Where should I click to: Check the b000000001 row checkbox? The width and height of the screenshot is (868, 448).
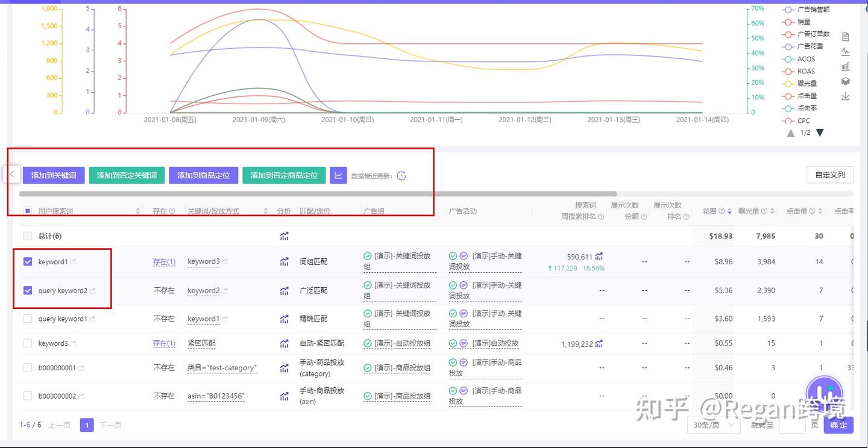click(28, 368)
